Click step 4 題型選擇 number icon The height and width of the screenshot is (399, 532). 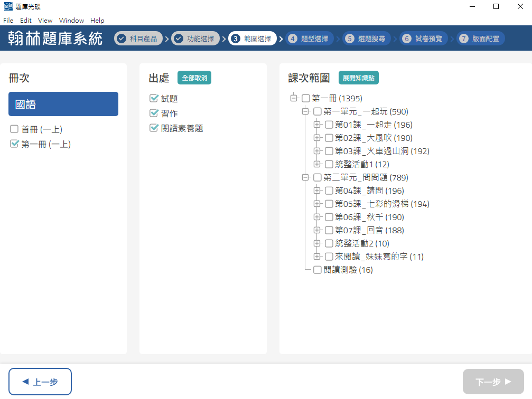pyautogui.click(x=293, y=39)
